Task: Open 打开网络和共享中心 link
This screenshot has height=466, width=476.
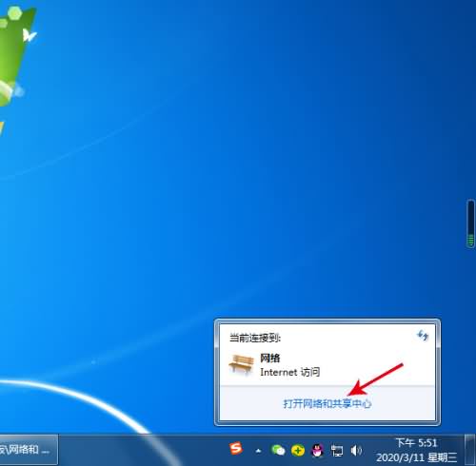Action: (x=327, y=404)
